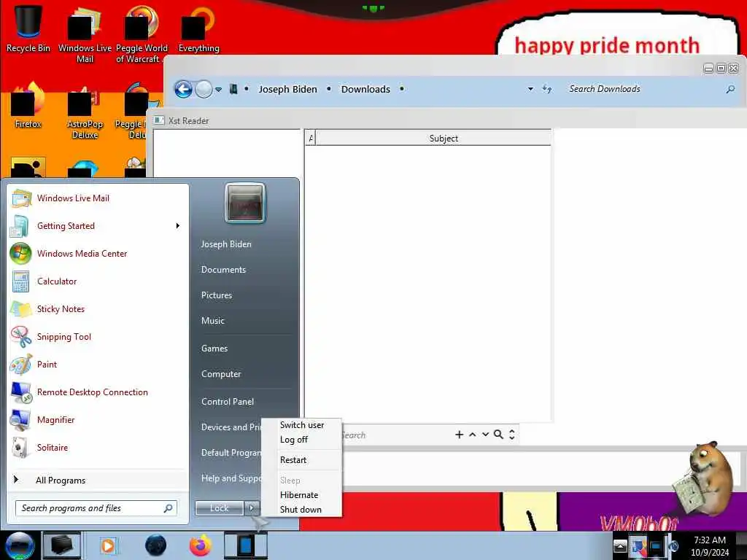Click Joseph Biden breadcrumb in address bar
This screenshot has width=747, height=560.
pyautogui.click(x=287, y=89)
